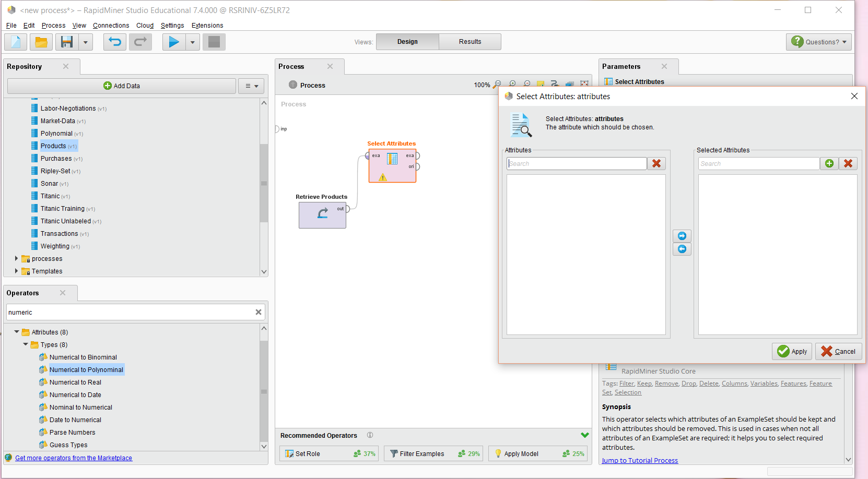Apply the attribute selection
This screenshot has height=479, width=868.
pyautogui.click(x=792, y=351)
